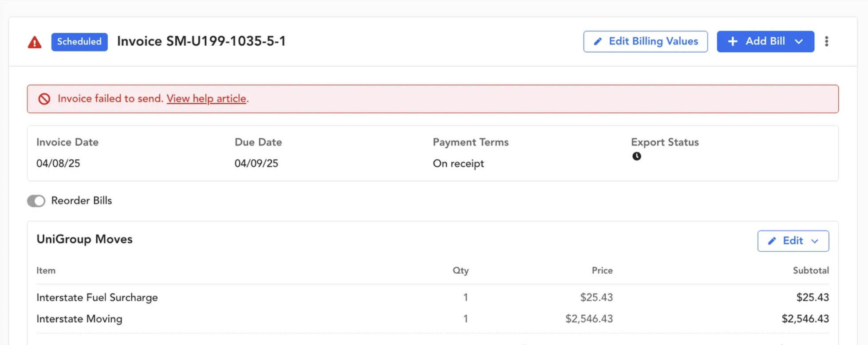Click the prohibited icon in error banner
Image resolution: width=868 pixels, height=345 pixels.
(x=44, y=99)
